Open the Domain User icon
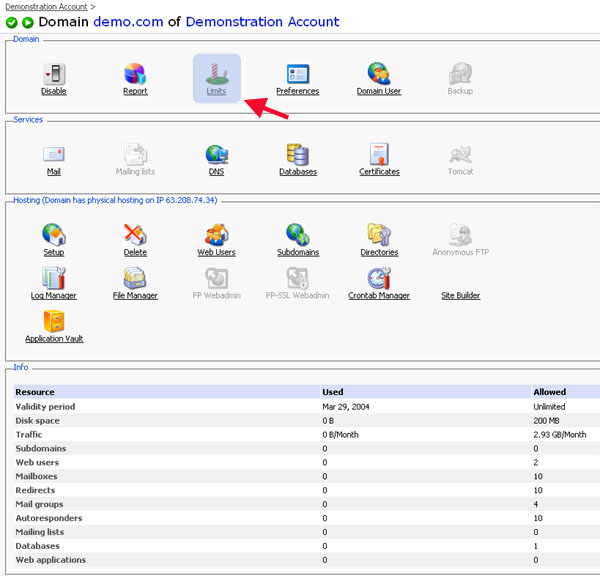 379,73
